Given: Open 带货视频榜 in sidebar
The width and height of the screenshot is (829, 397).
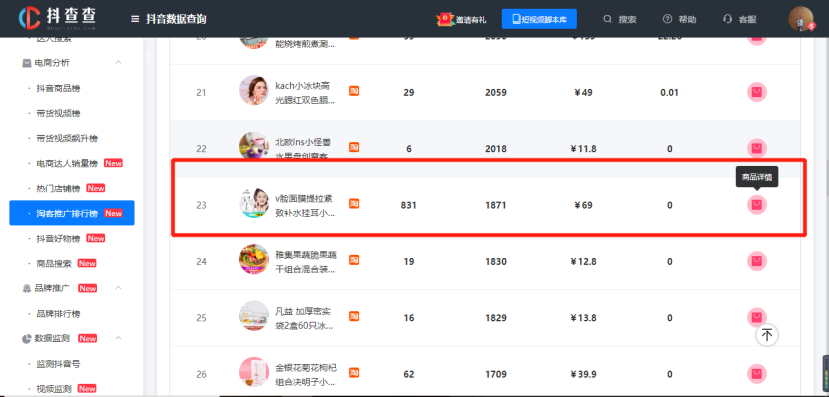Looking at the screenshot, I should pos(58,113).
